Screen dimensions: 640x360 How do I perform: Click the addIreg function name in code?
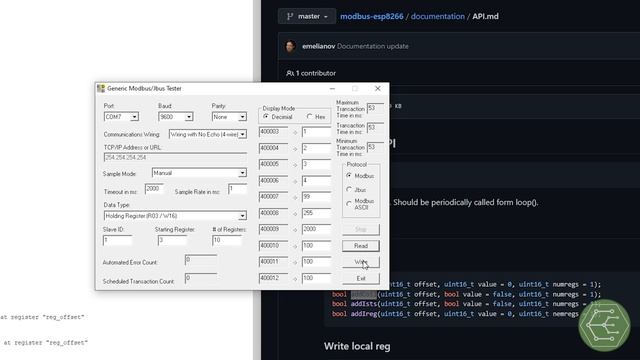[364, 314]
